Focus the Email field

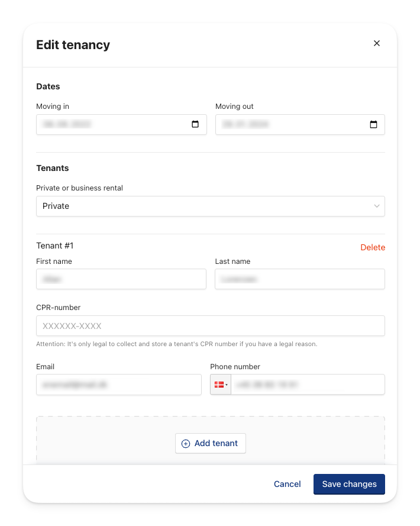click(119, 385)
